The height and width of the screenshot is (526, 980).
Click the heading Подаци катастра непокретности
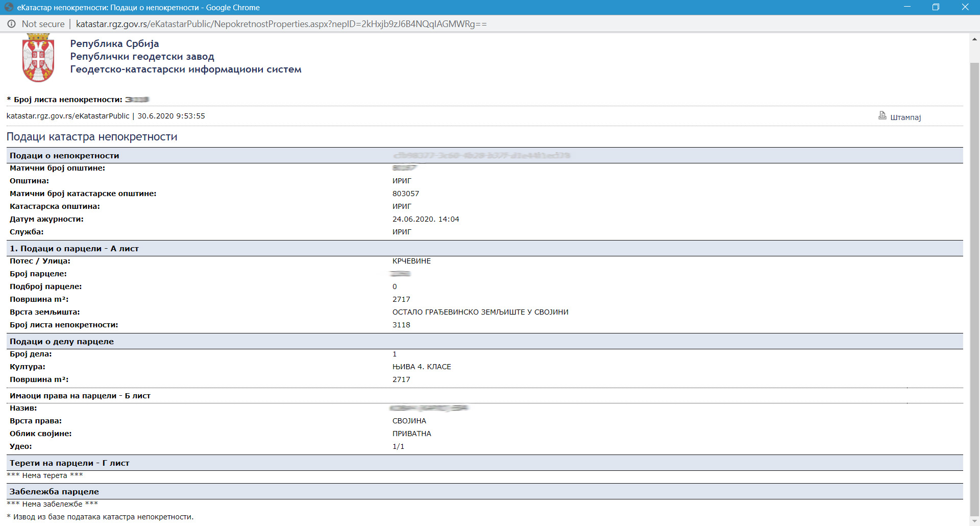(92, 137)
